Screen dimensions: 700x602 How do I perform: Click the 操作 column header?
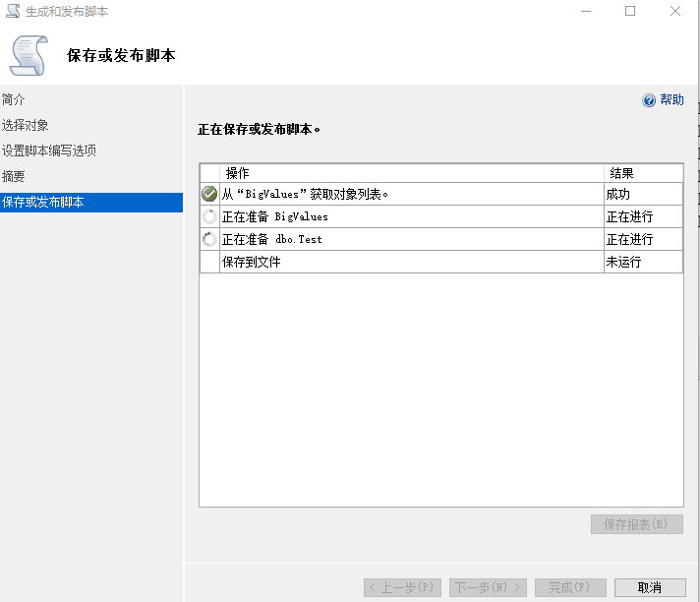pyautogui.click(x=238, y=173)
